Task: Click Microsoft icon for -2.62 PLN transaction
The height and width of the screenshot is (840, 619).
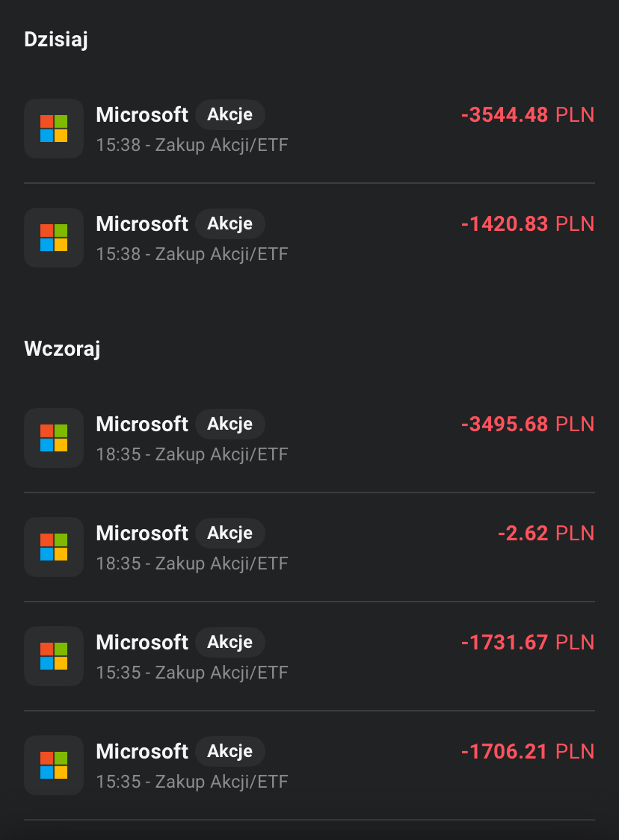Action: [54, 547]
